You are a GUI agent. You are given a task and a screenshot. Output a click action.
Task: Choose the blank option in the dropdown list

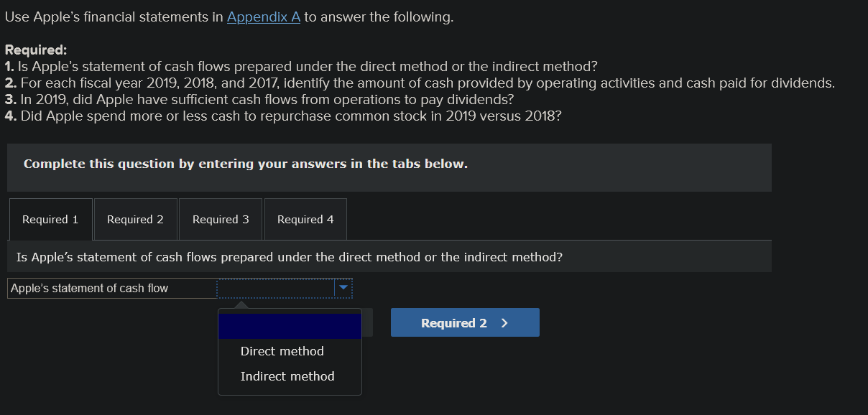290,325
